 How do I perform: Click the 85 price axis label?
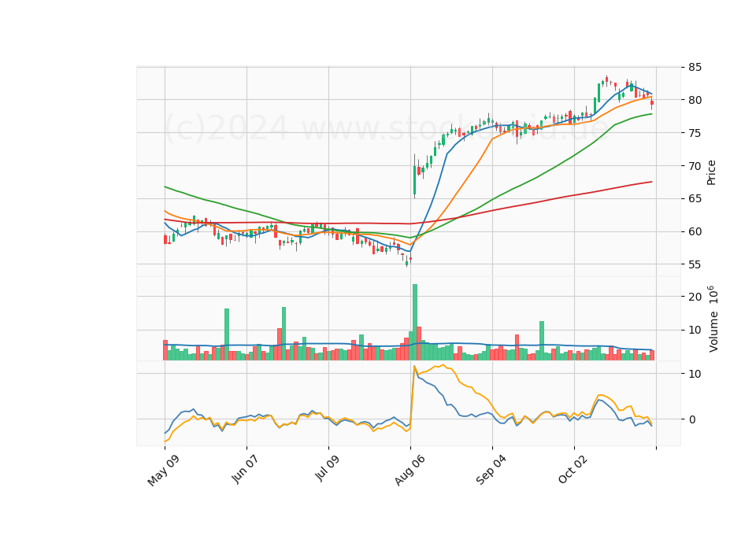[x=695, y=67]
